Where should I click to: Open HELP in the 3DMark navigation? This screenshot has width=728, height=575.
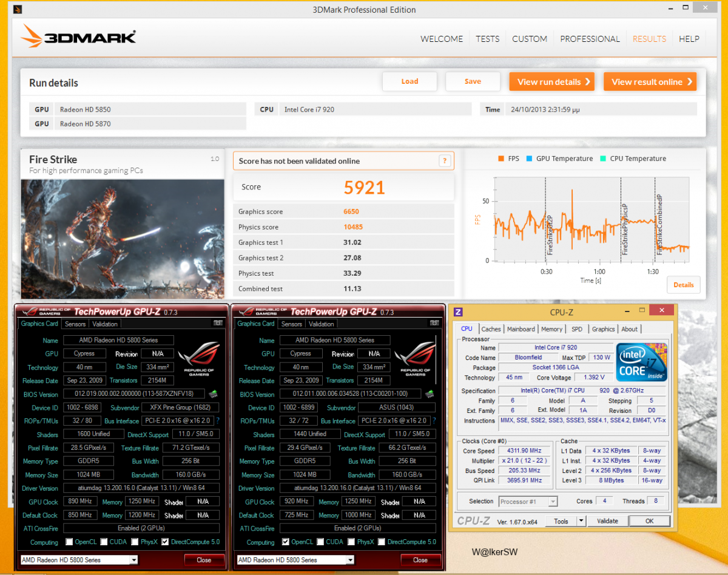[x=689, y=39]
